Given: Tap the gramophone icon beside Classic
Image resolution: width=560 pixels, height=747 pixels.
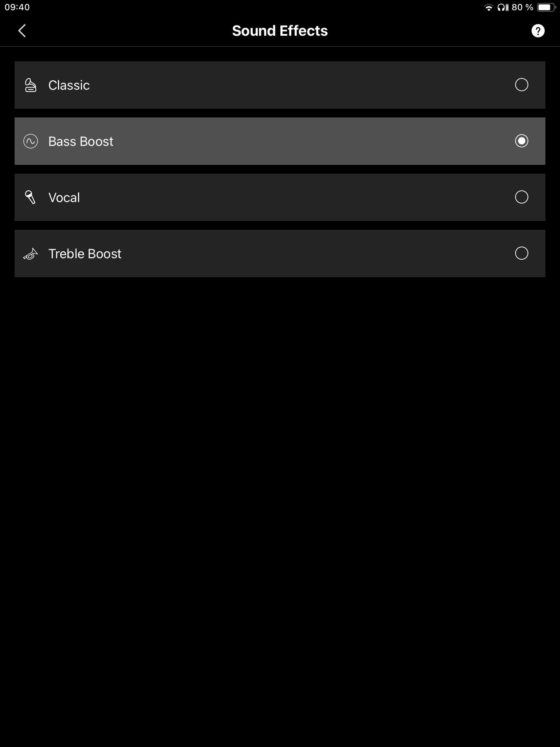Looking at the screenshot, I should 30,85.
